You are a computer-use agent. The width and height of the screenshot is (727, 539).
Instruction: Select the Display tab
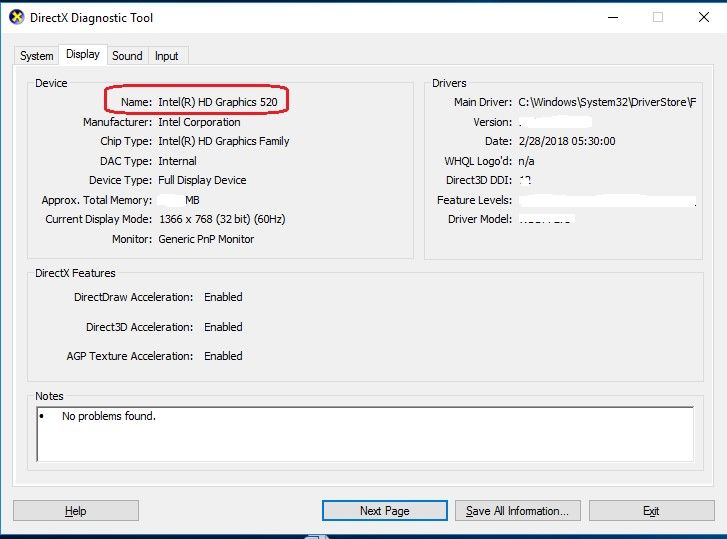pyautogui.click(x=83, y=54)
